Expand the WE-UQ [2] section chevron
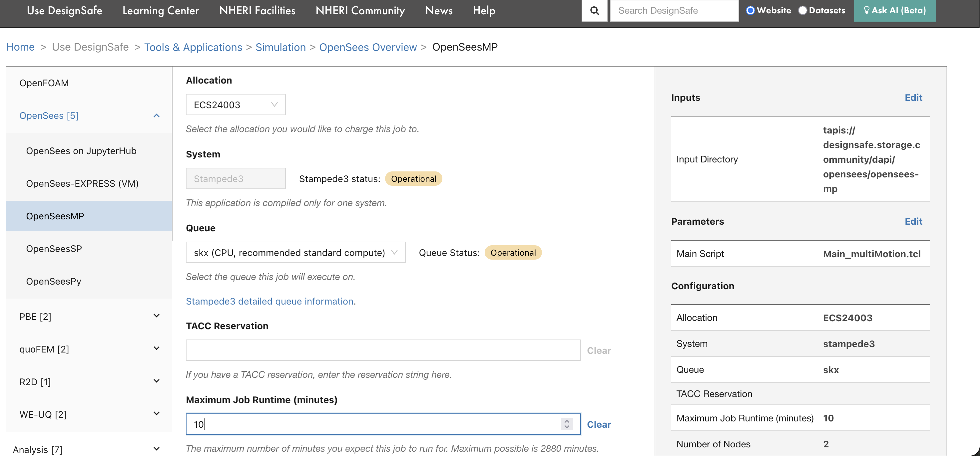980x456 pixels. [156, 414]
